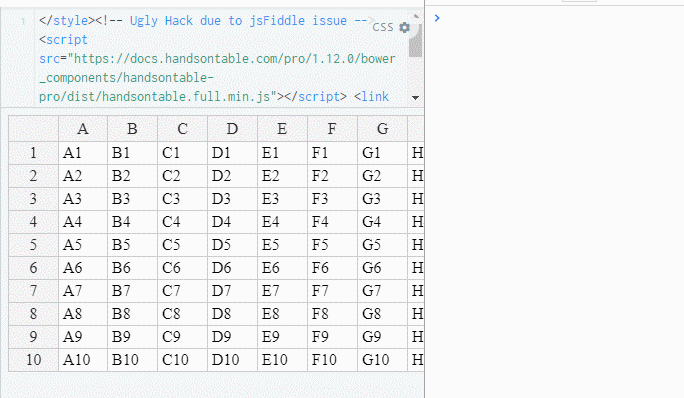Select row header 5
Viewport: 684px width, 398px height.
point(34,245)
